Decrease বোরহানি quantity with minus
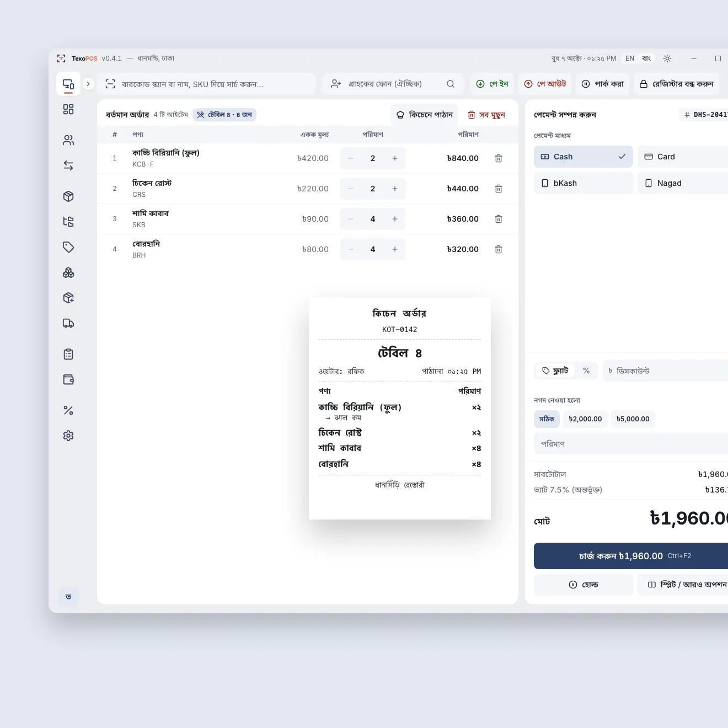Image resolution: width=728 pixels, height=728 pixels. click(351, 249)
